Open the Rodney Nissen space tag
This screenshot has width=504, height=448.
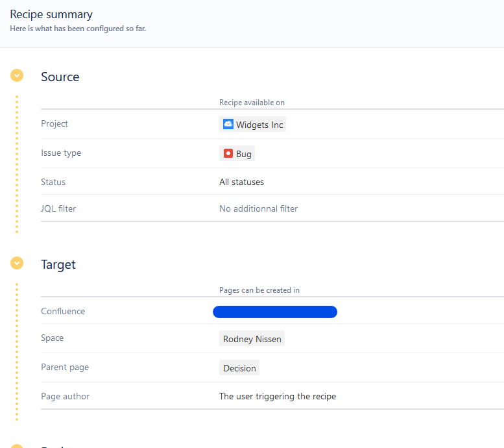[252, 339]
